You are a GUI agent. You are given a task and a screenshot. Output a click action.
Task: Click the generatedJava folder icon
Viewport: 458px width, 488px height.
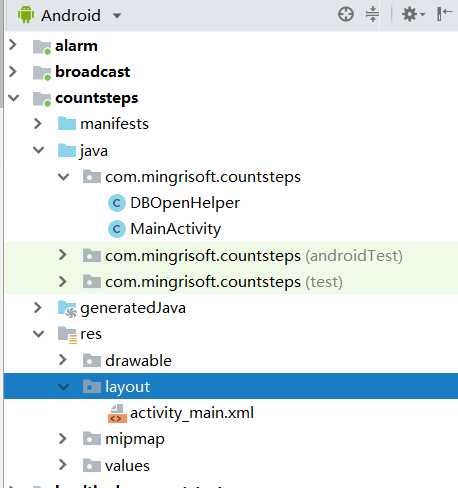(67, 309)
